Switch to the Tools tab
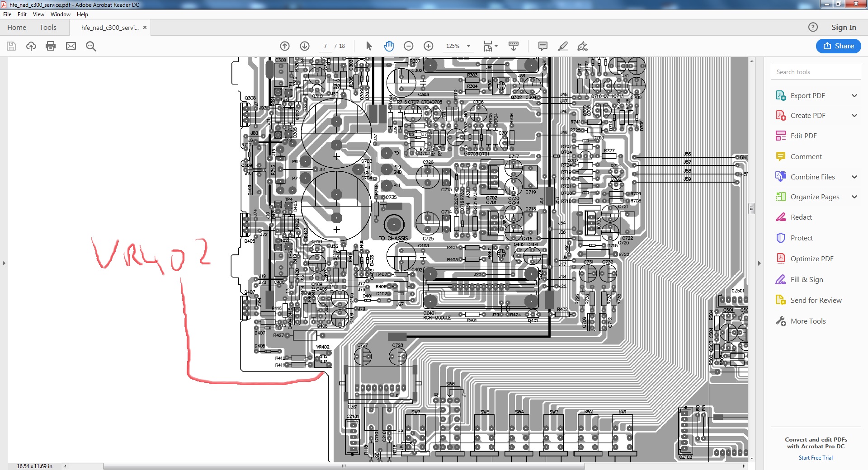 [48, 28]
